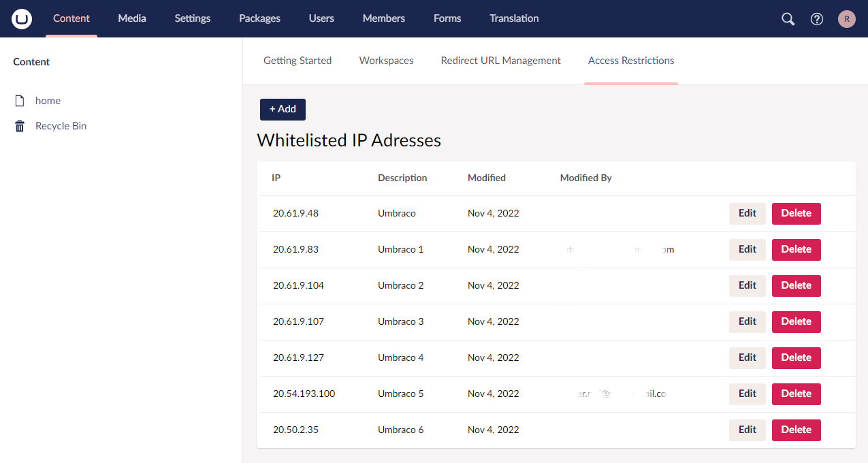Click the Modified By email for Umbraco 1

(x=620, y=249)
